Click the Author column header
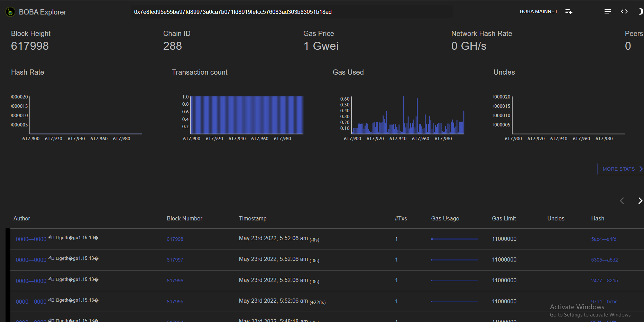Viewport: 644px width, 322px height. point(22,218)
